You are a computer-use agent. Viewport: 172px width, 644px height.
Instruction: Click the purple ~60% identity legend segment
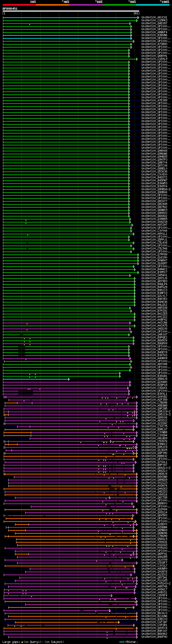click(x=86, y=5)
